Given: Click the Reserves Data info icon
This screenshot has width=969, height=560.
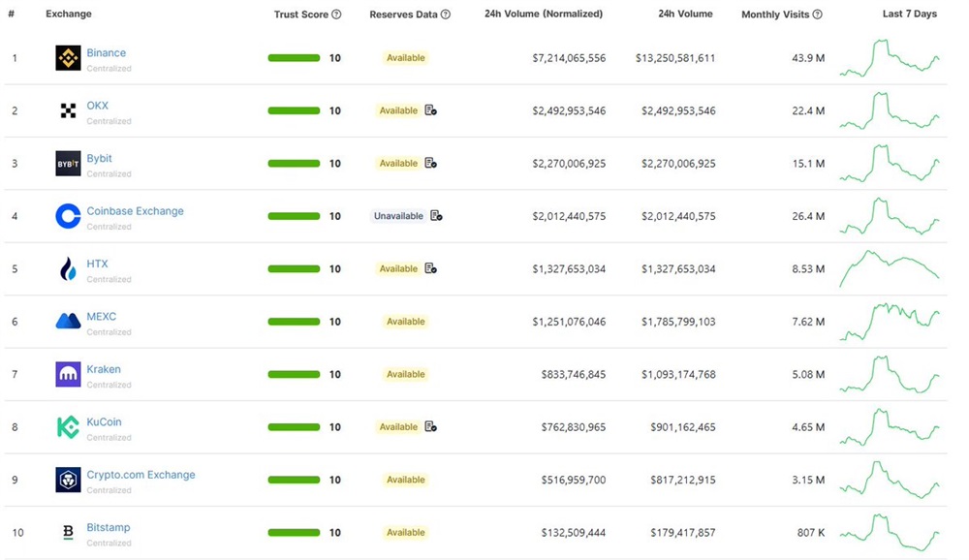Looking at the screenshot, I should tap(446, 15).
